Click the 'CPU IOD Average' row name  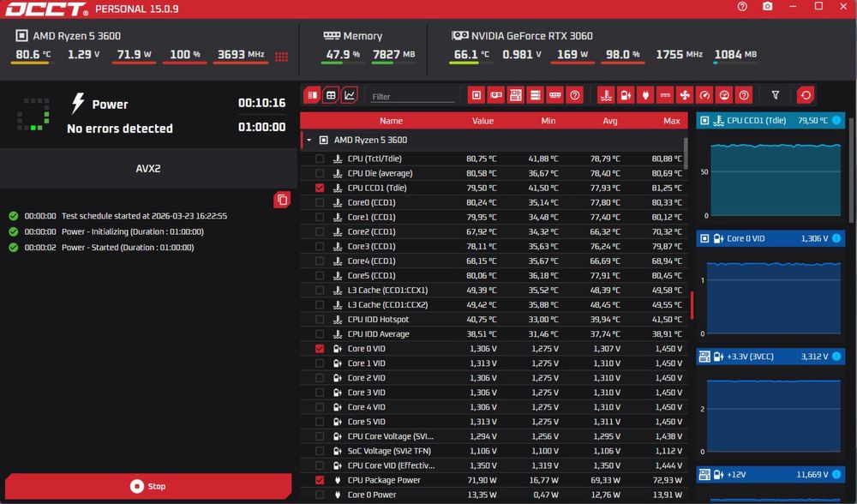[378, 334]
